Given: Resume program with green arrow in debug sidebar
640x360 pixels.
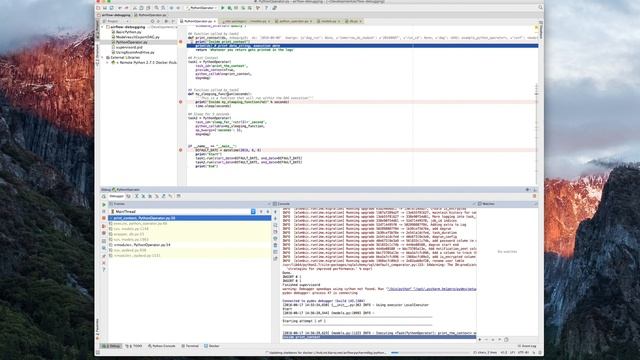Looking at the screenshot, I should coord(104,204).
